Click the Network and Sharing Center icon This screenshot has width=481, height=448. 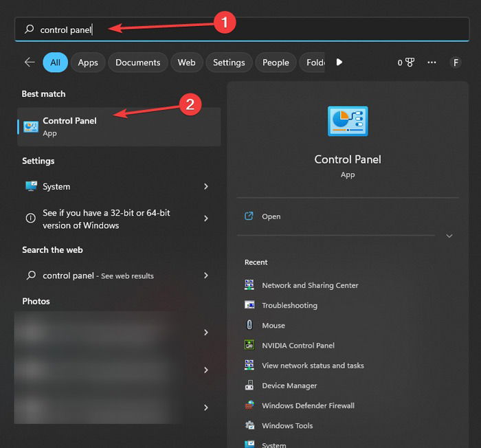(249, 284)
